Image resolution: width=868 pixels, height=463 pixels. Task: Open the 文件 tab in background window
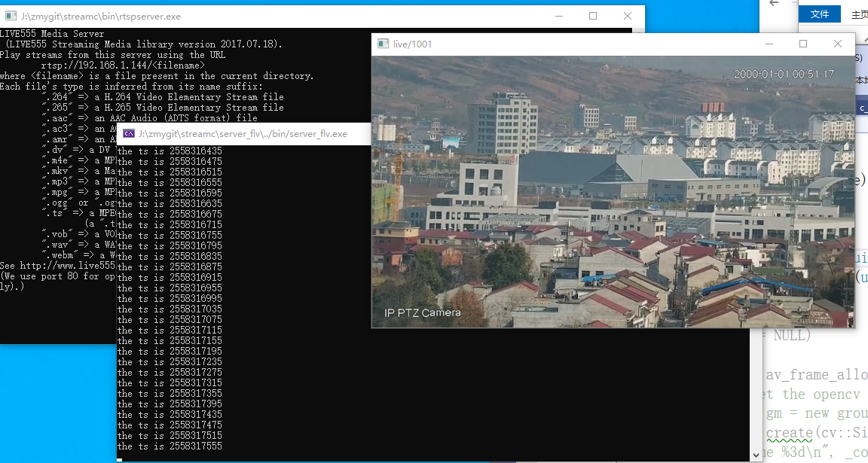820,14
